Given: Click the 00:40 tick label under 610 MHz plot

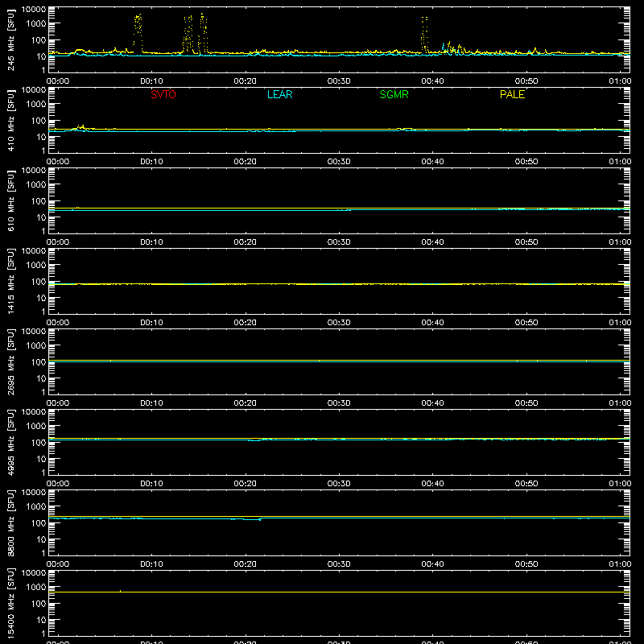Looking at the screenshot, I should [x=432, y=242].
